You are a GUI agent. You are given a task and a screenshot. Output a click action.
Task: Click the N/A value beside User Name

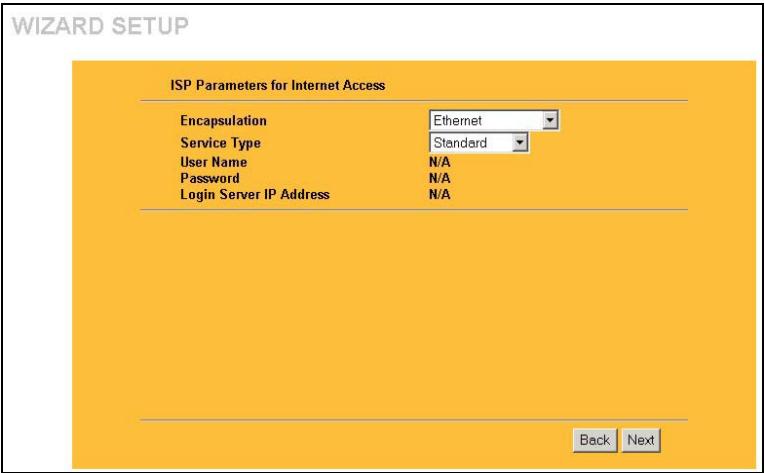tap(440, 162)
